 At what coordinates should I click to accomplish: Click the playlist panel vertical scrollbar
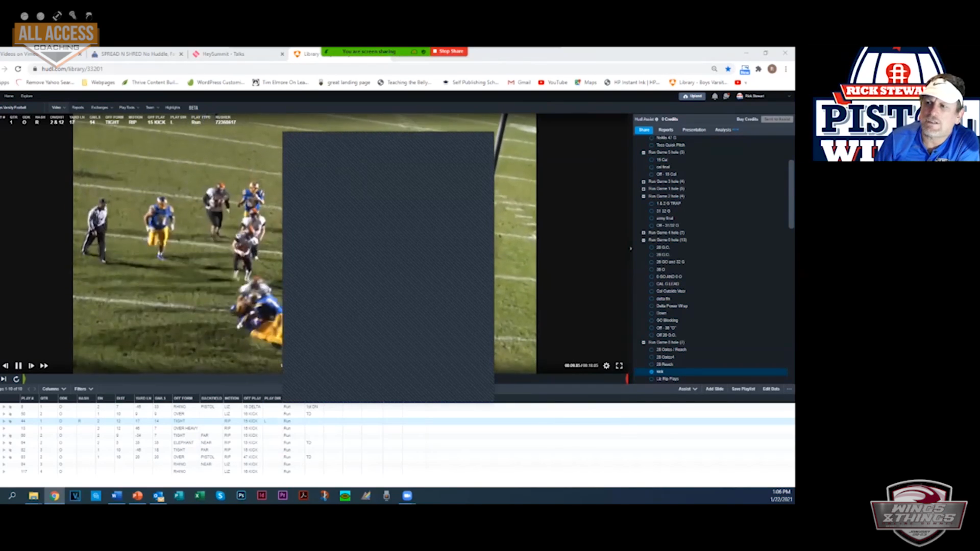(791, 194)
